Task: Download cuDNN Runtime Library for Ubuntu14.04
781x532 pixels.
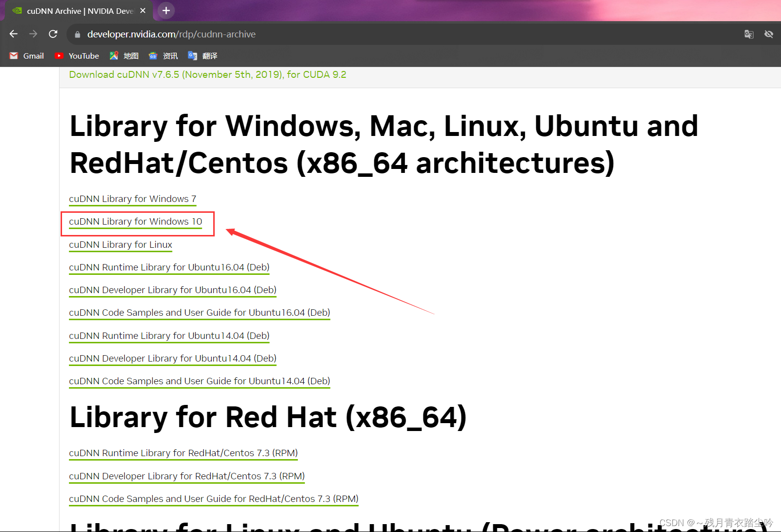Action: pyautogui.click(x=169, y=336)
